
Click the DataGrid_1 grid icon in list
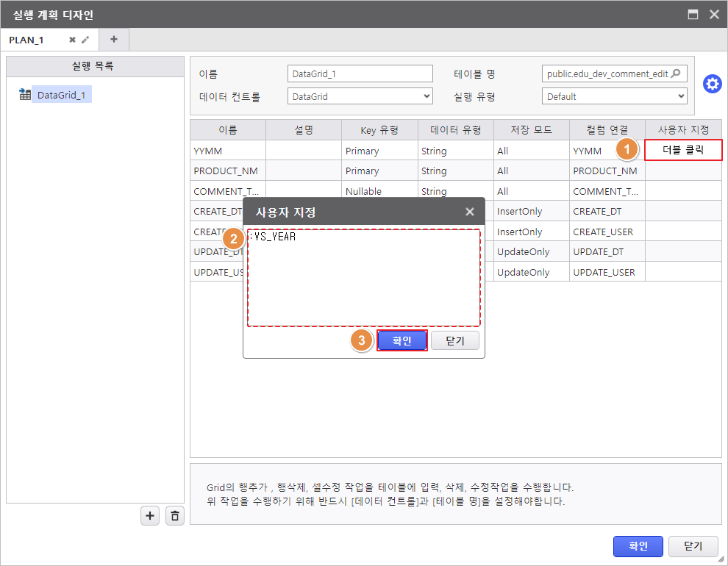click(x=24, y=94)
